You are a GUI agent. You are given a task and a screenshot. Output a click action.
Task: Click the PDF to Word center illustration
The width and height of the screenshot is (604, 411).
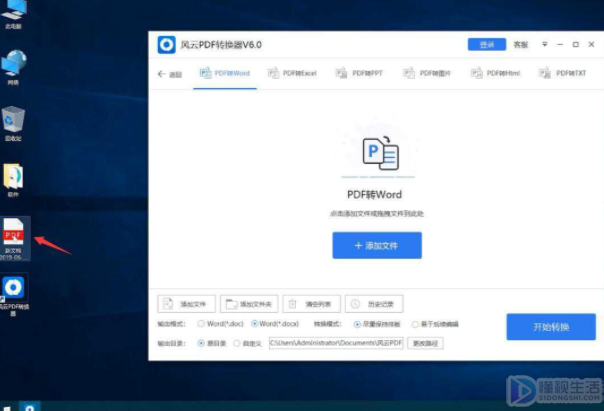tap(380, 153)
